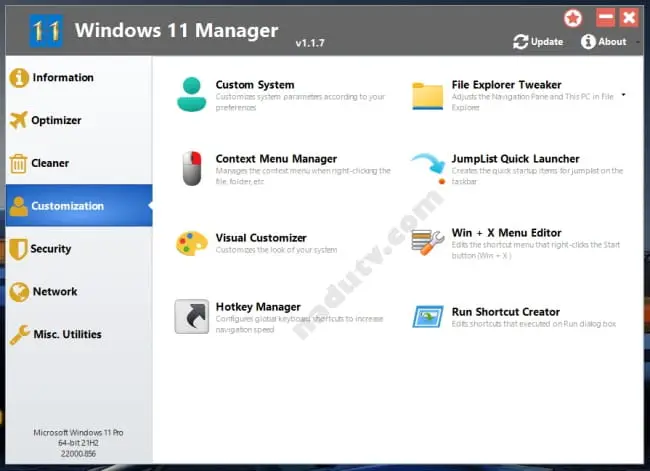Switch to the Network section
This screenshot has height=471, width=650.
79,292
